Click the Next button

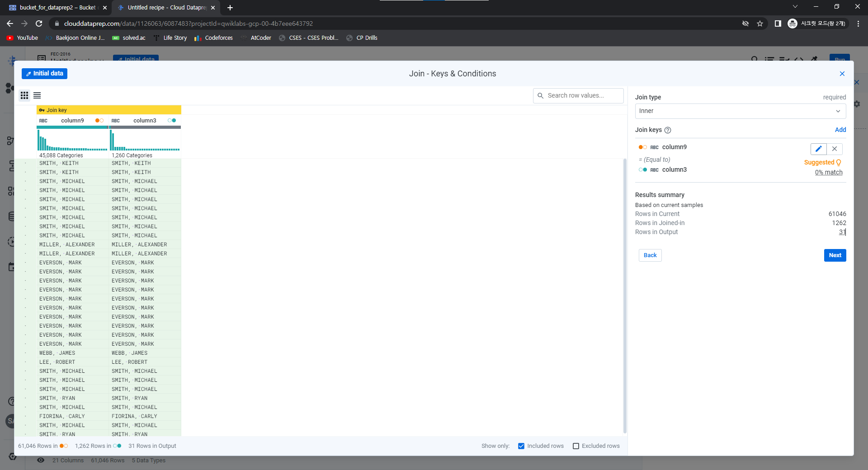coord(835,255)
